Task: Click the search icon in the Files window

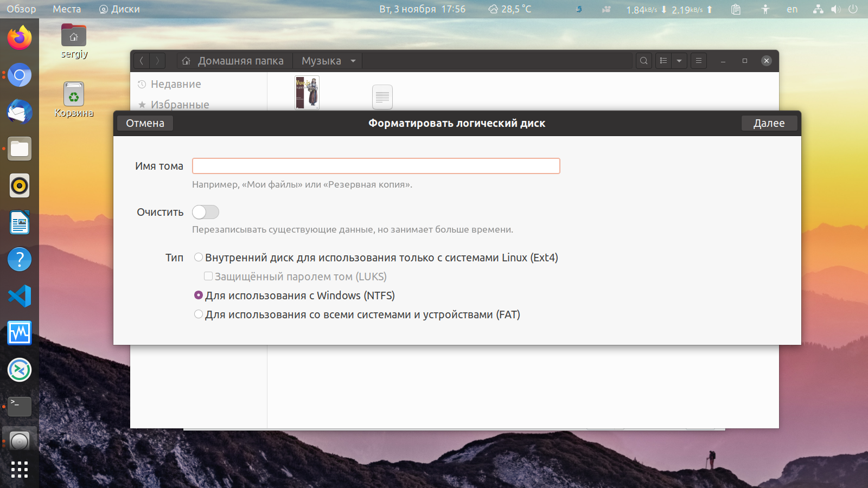Action: pos(644,61)
